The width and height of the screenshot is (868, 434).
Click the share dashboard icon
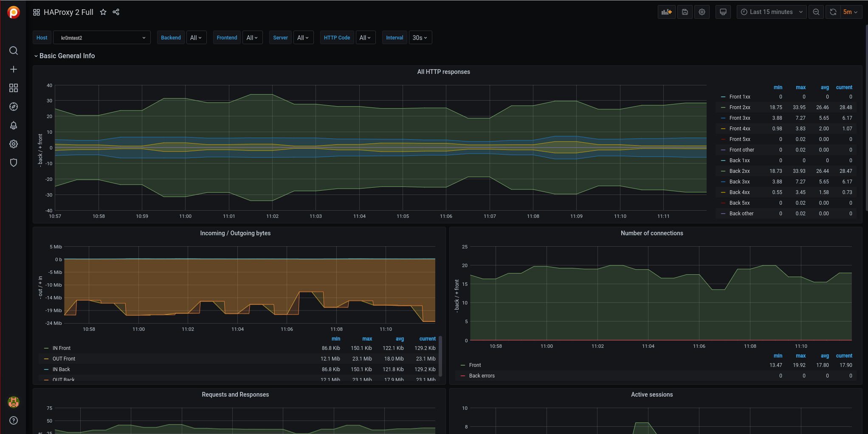point(116,12)
